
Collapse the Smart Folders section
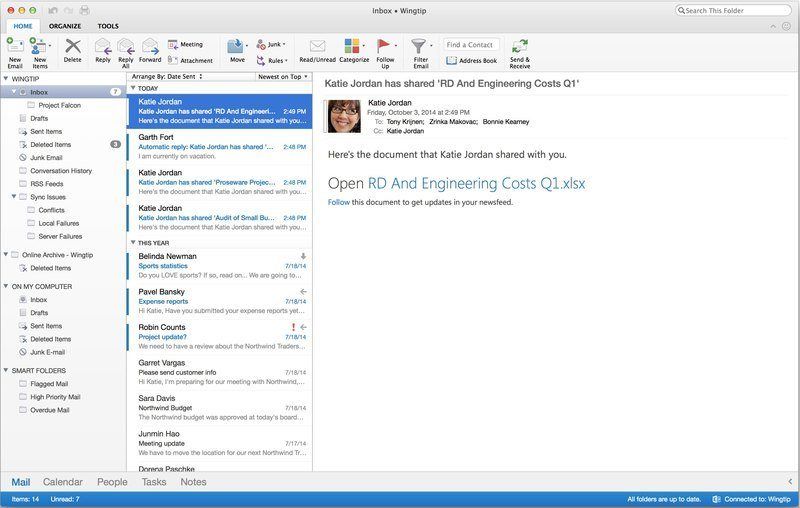coord(6,370)
